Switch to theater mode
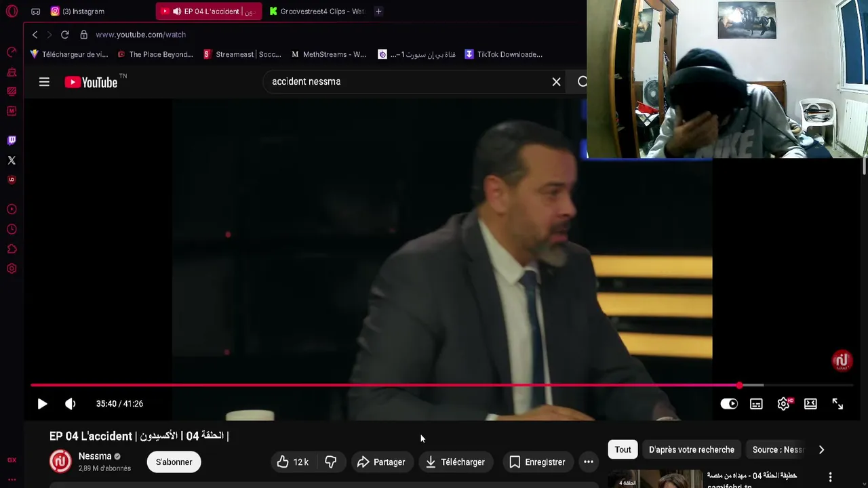The image size is (868, 488). click(810, 404)
